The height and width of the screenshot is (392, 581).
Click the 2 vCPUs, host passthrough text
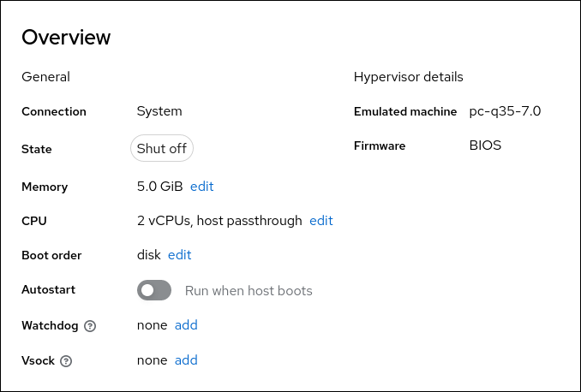[x=219, y=221]
